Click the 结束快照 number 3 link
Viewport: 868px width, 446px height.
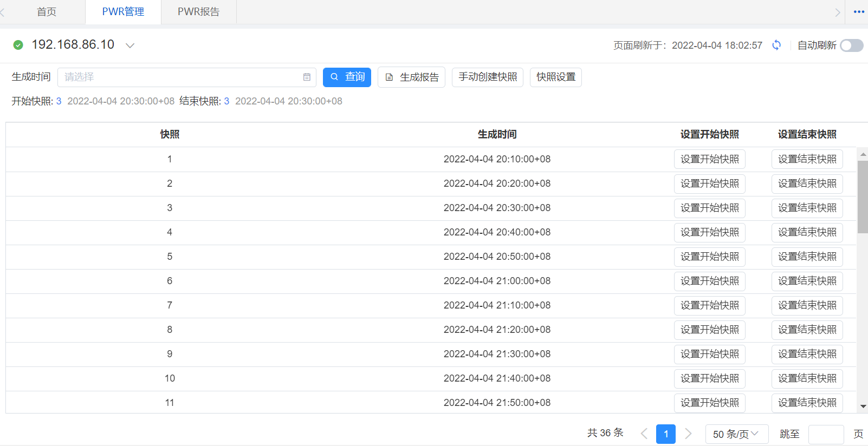pos(226,101)
